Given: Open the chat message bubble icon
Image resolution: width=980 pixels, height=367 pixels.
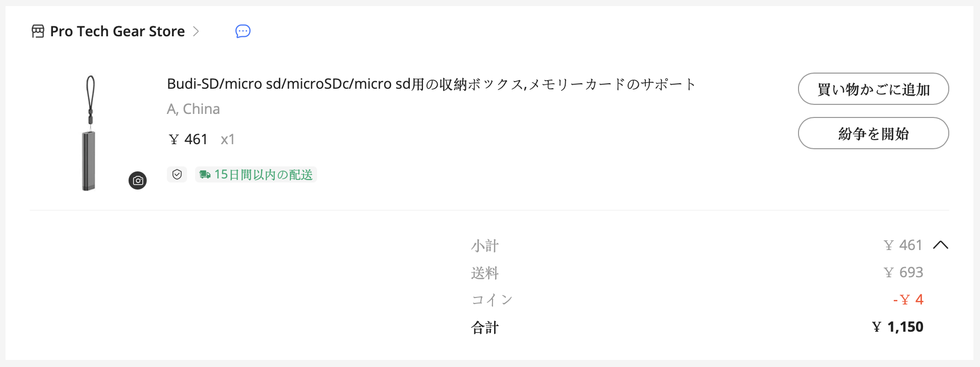Looking at the screenshot, I should (x=242, y=31).
